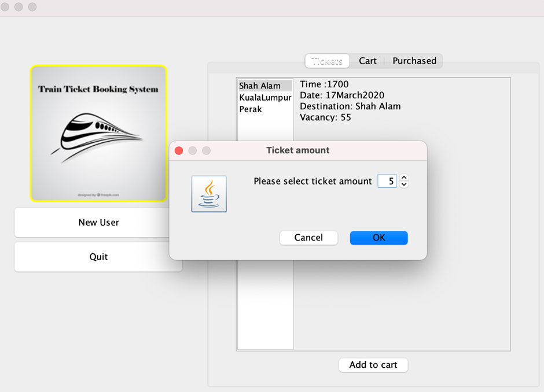Click the leftmost window control circle
Screen dimensions: 544x392
pos(6,8)
